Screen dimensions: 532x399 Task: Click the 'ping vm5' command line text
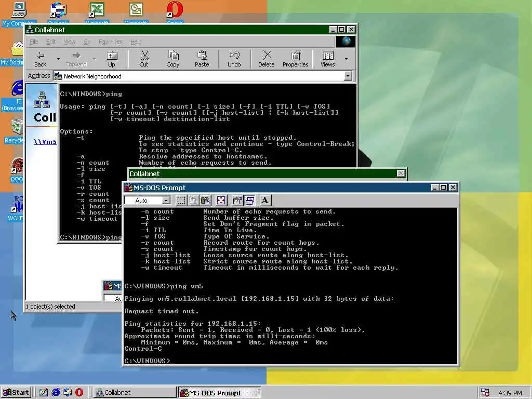pos(187,286)
